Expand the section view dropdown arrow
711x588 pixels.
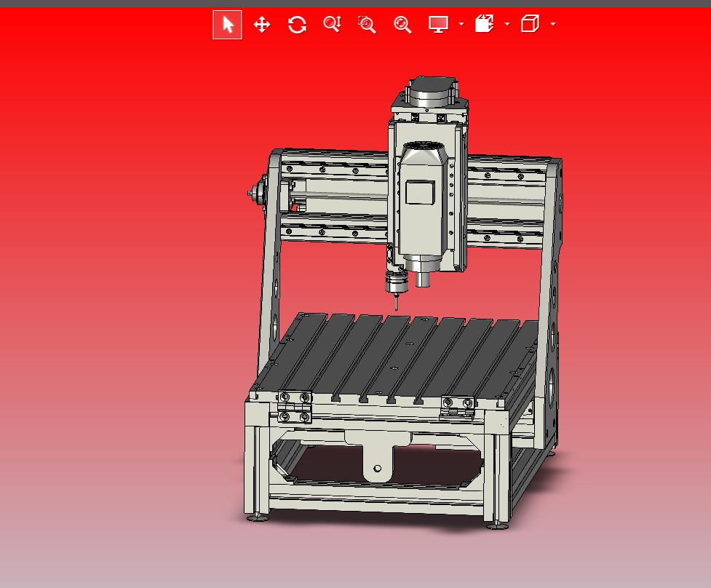507,24
